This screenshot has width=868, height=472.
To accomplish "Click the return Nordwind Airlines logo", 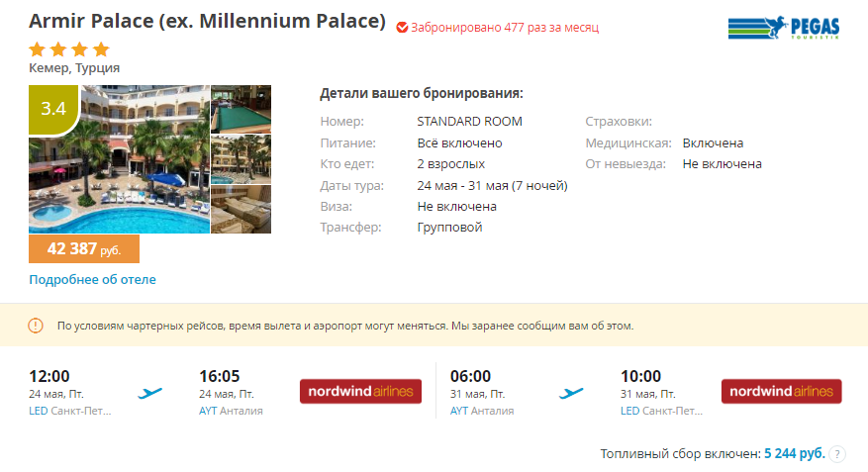I will pyautogui.click(x=781, y=392).
